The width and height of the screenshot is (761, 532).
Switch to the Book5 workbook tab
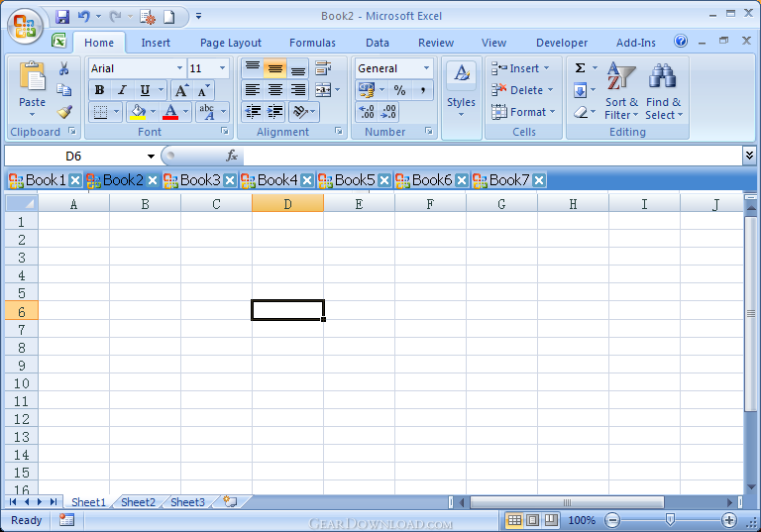(355, 180)
